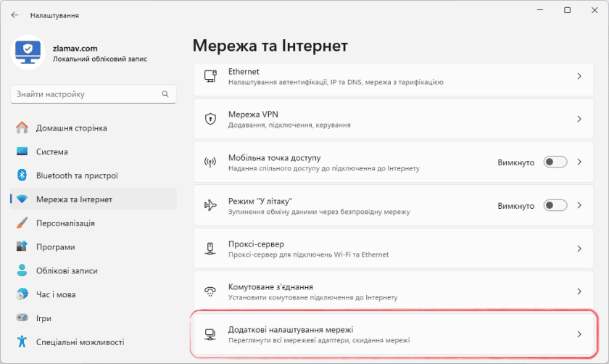Click the Локальний обліковий запис label
The image size is (609, 364).
point(100,59)
